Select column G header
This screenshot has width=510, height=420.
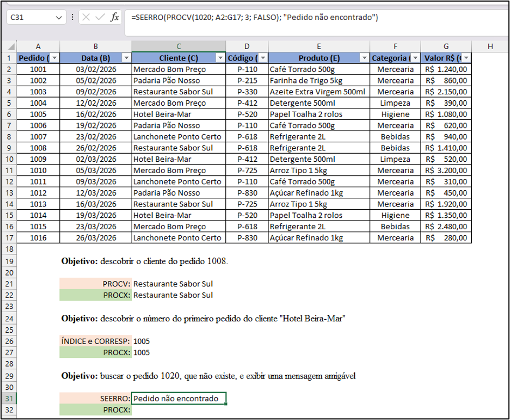tap(446, 46)
